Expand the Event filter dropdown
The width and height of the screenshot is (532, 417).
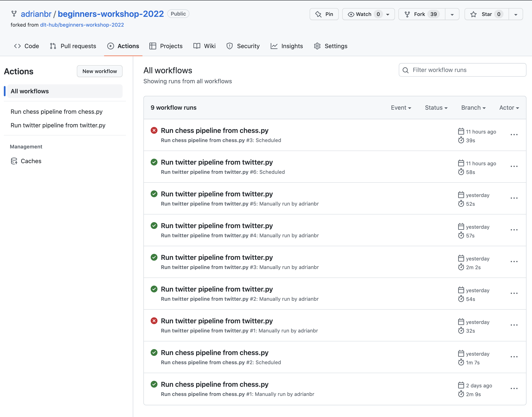[400, 108]
